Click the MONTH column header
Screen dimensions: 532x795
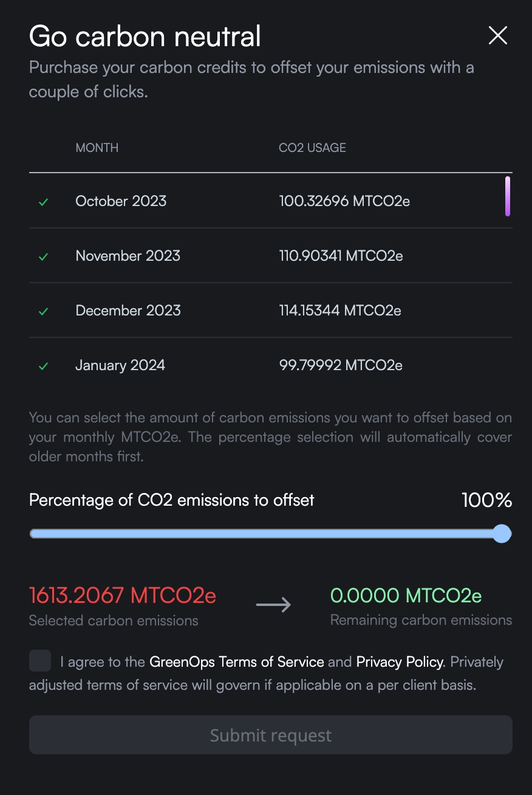(97, 148)
